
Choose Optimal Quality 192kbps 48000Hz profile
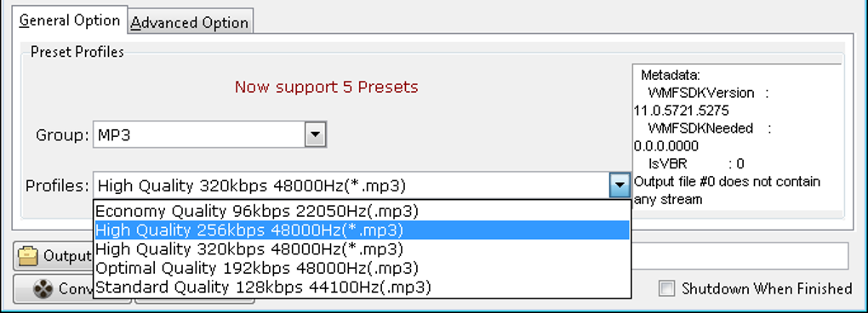(362, 268)
